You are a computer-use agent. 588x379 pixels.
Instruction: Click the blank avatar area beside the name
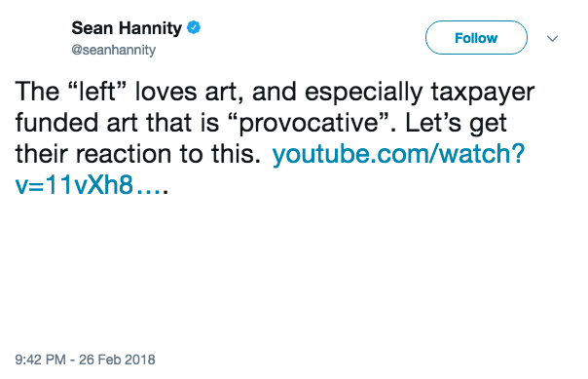[39, 38]
